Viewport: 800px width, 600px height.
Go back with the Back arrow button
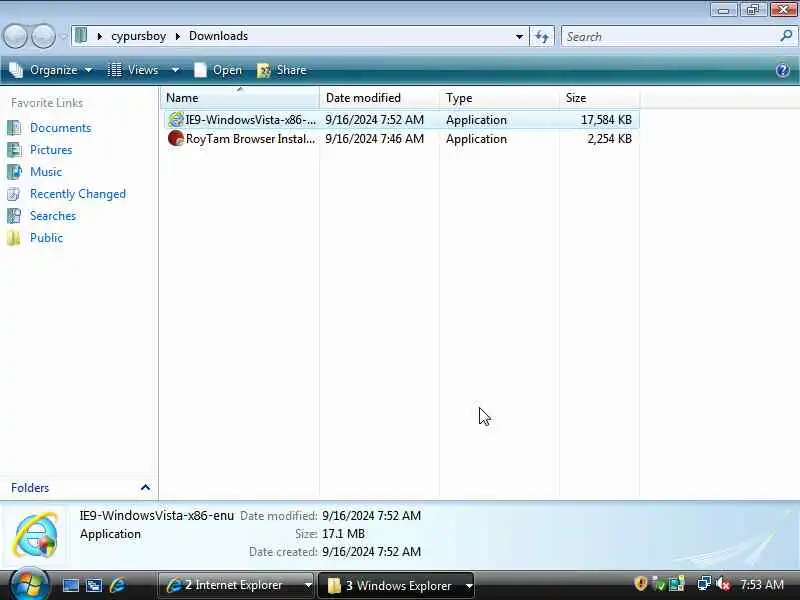(15, 37)
